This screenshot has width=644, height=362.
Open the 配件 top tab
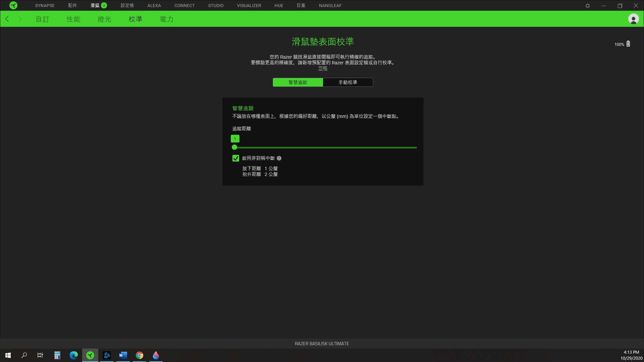pyautogui.click(x=72, y=5)
